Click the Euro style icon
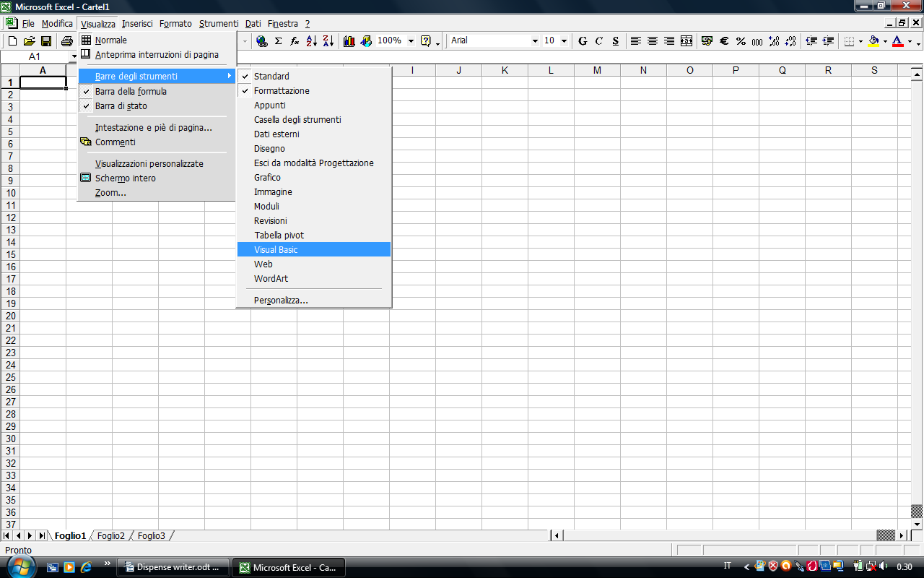 724,41
